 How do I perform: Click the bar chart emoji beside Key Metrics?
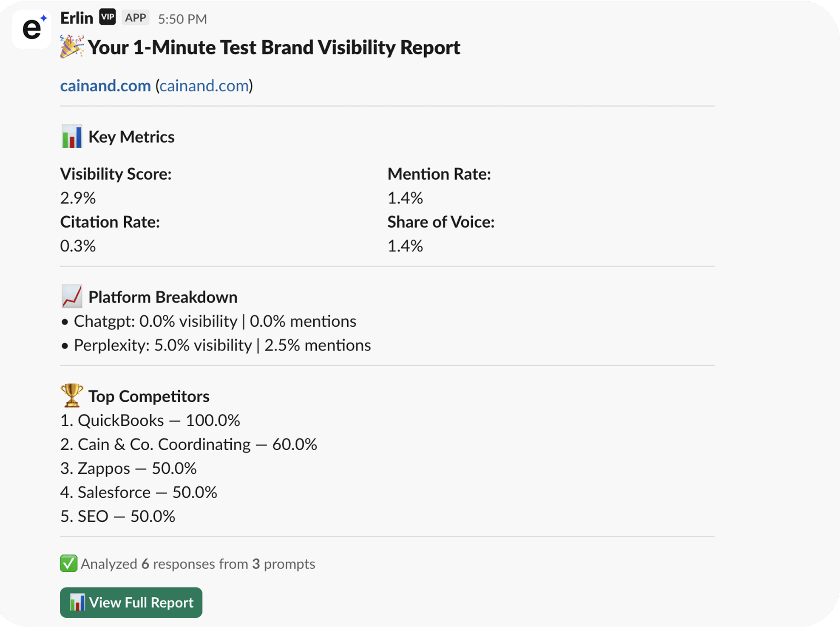(72, 137)
